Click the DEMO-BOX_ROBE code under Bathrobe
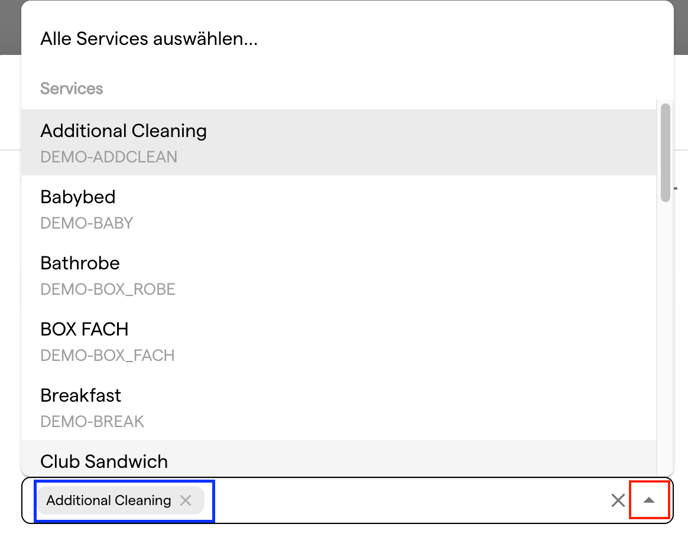This screenshot has width=688, height=534. [x=108, y=289]
